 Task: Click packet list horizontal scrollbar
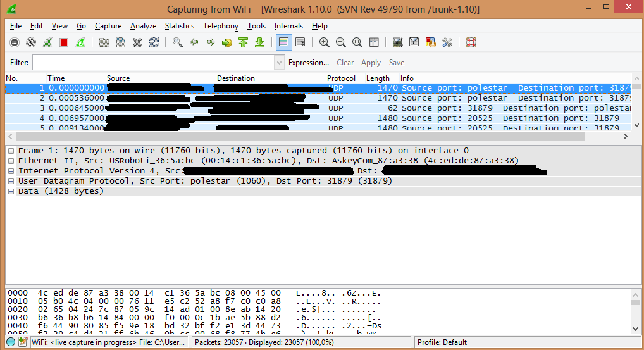click(300, 136)
